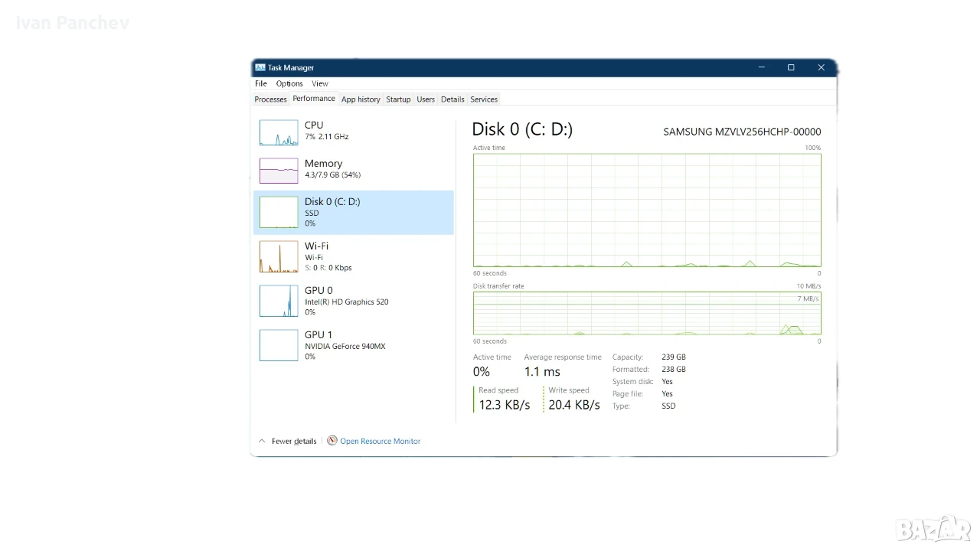Click the Intel(R) HD Graphics 520 label
Viewport: 980px width, 551px height.
pos(347,302)
